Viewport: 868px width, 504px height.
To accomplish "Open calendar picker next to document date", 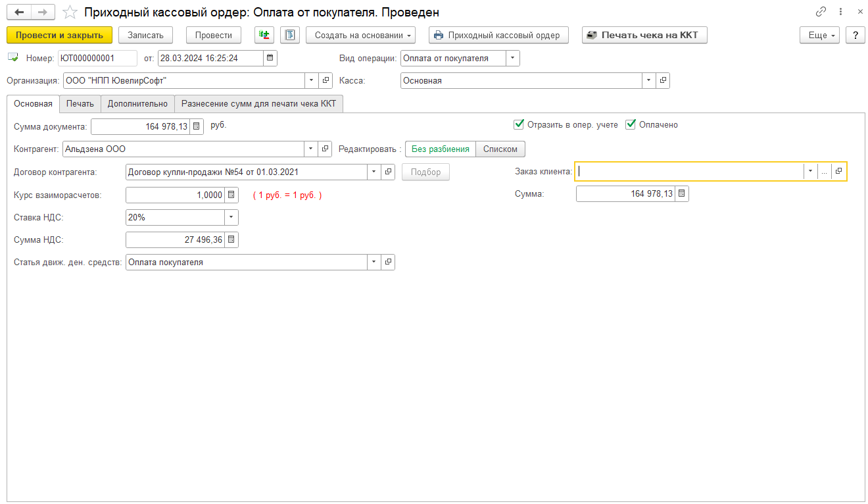I will [x=270, y=58].
